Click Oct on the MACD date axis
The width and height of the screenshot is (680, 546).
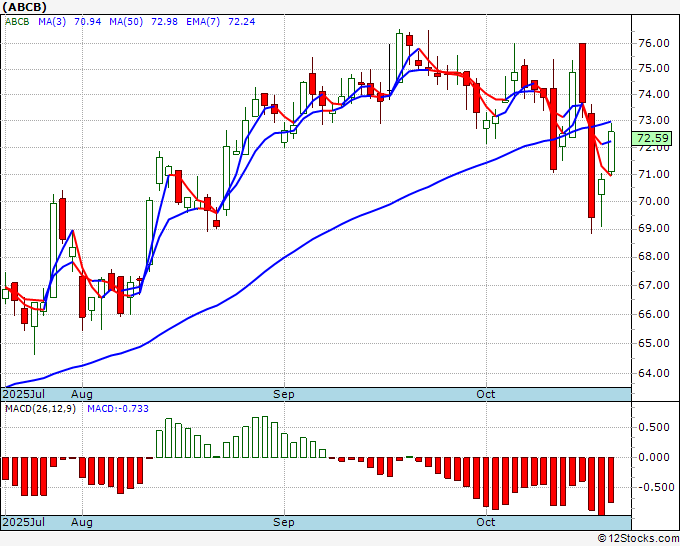click(486, 522)
